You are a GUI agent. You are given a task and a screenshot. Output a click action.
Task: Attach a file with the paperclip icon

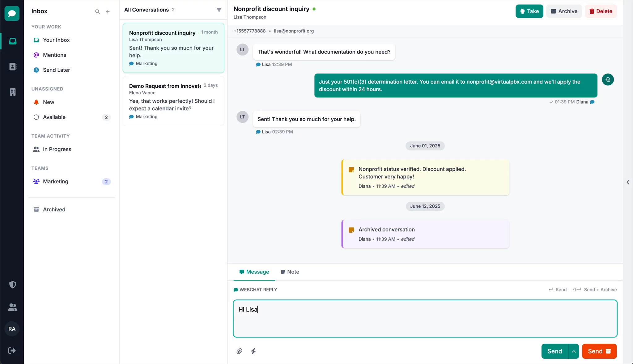[239, 351]
